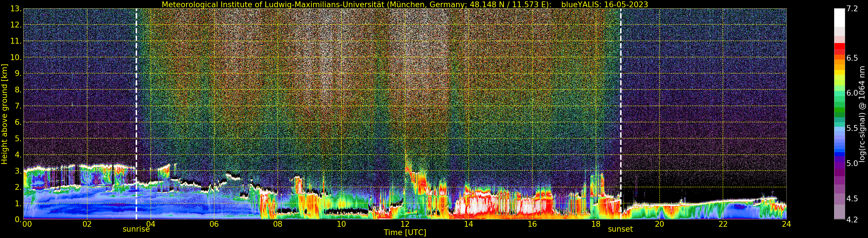Click the time axis tick '00'
The width and height of the screenshot is (868, 238).
(x=27, y=224)
